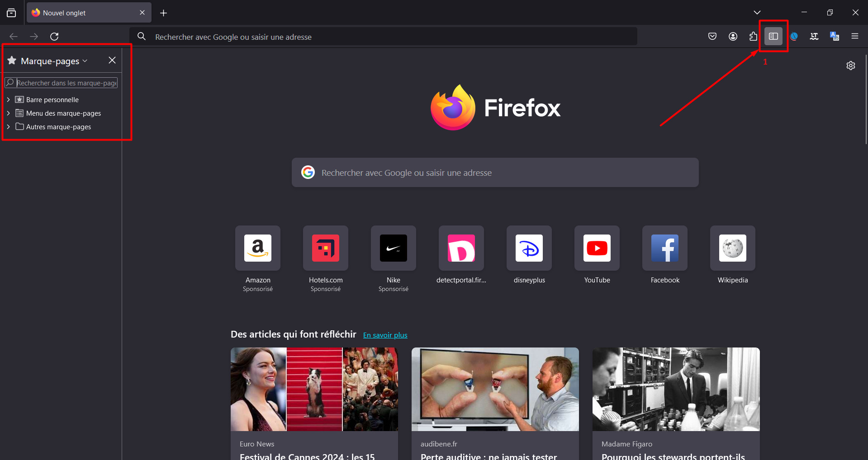
Task: Close the Nouvel onglet tab
Action: (x=142, y=13)
